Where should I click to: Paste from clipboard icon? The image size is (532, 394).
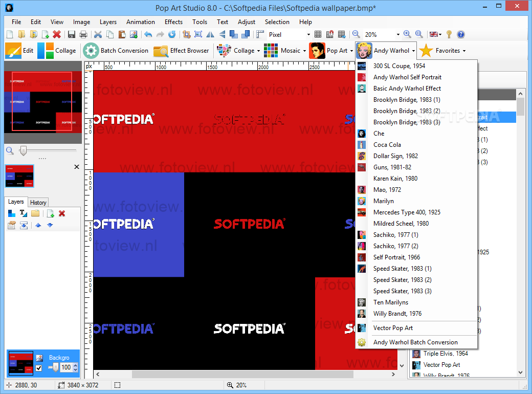pos(122,34)
